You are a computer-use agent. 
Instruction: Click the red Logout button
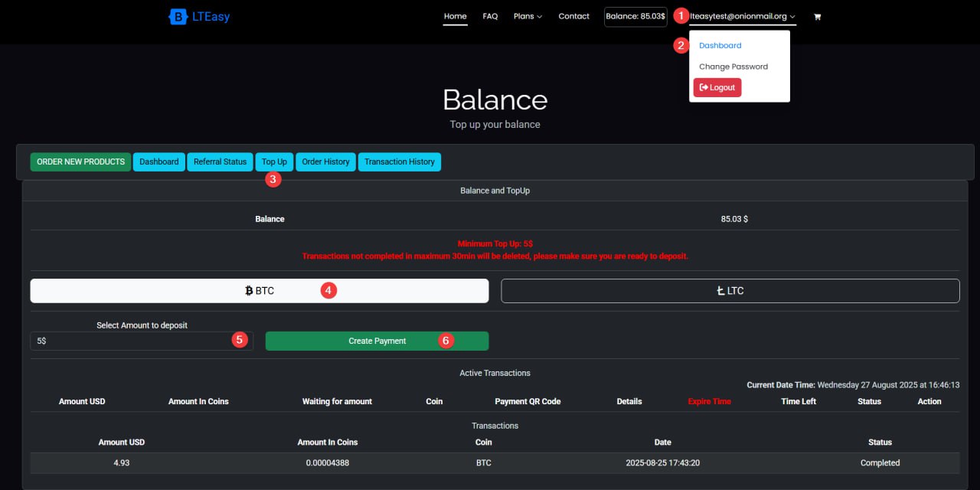click(717, 87)
